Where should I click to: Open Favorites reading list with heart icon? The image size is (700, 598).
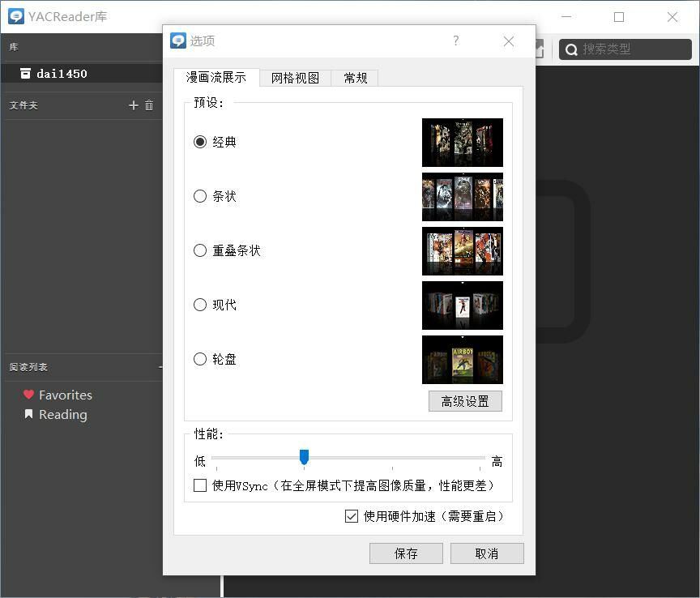coord(65,395)
